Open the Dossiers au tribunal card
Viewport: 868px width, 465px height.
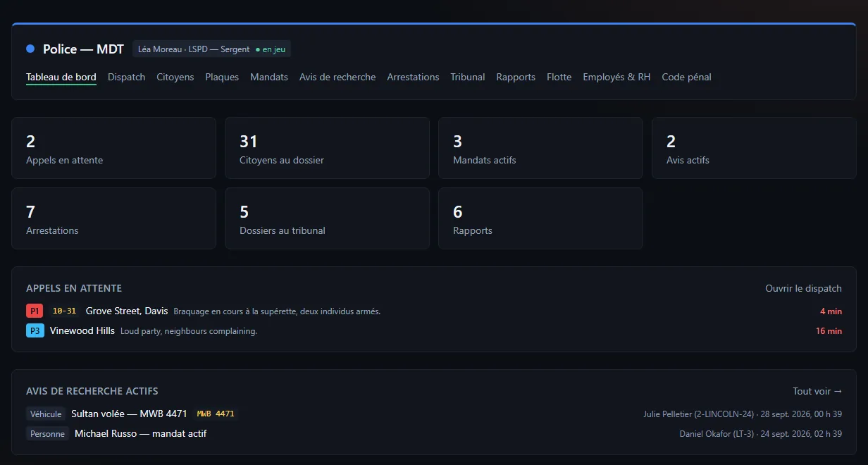coord(327,218)
